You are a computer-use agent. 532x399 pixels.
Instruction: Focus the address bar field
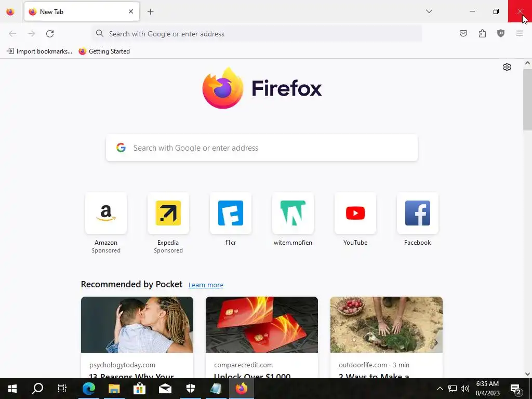tap(257, 34)
